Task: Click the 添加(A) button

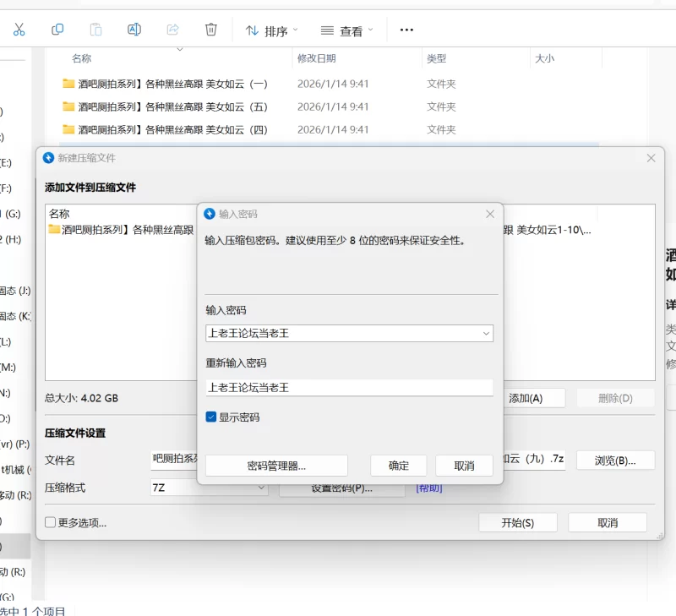Action: coord(535,398)
